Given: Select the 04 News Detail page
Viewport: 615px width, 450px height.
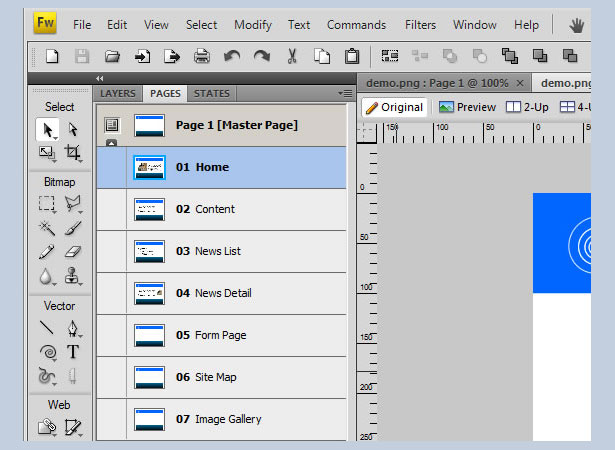Looking at the screenshot, I should click(x=222, y=293).
